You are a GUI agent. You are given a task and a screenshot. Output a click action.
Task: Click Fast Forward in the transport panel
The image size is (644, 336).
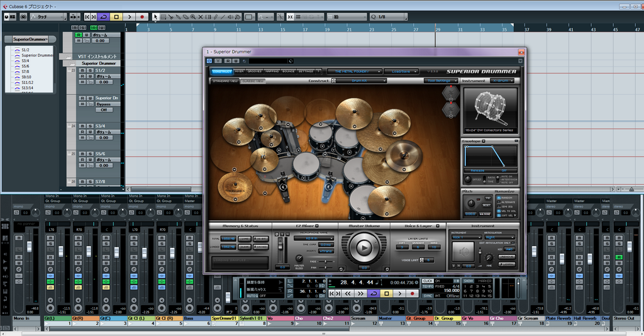(x=360, y=293)
